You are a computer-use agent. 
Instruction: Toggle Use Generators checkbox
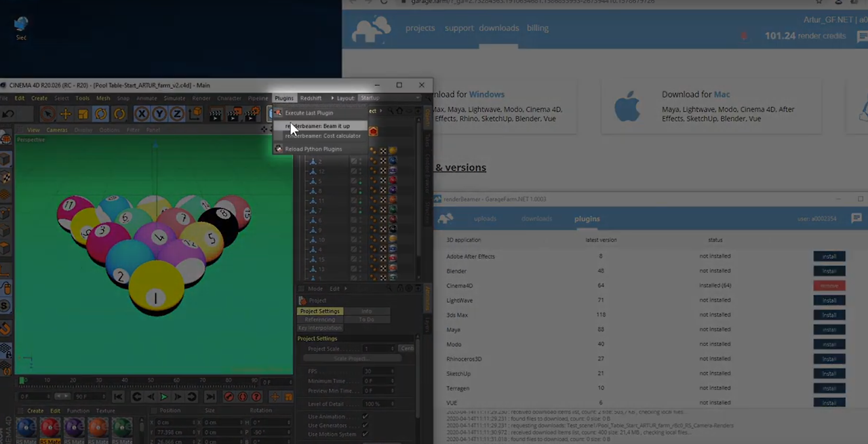(365, 425)
